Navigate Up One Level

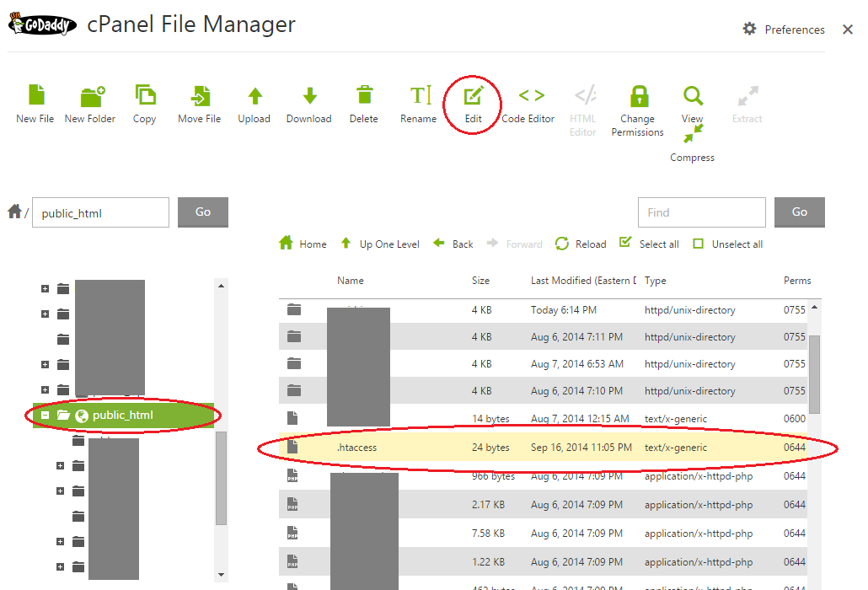tap(380, 244)
